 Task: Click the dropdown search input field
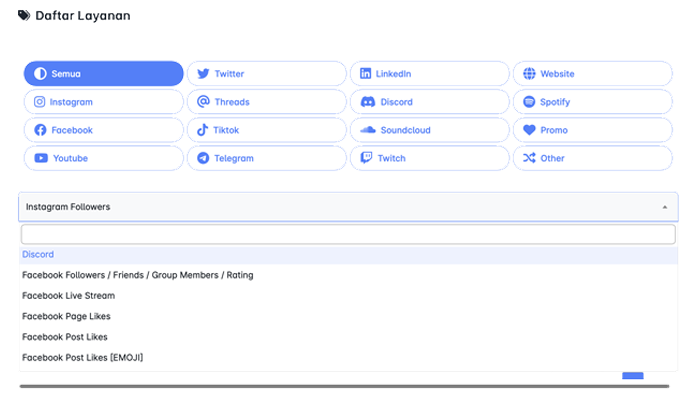(348, 234)
